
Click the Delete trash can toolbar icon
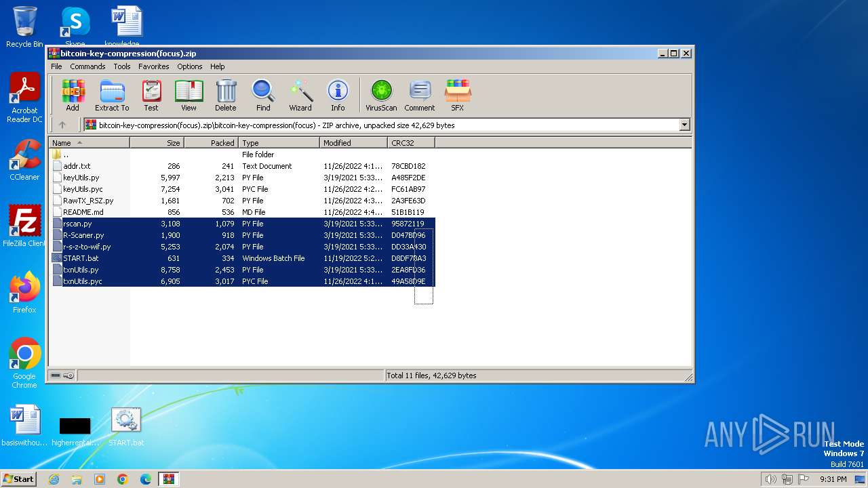point(226,95)
